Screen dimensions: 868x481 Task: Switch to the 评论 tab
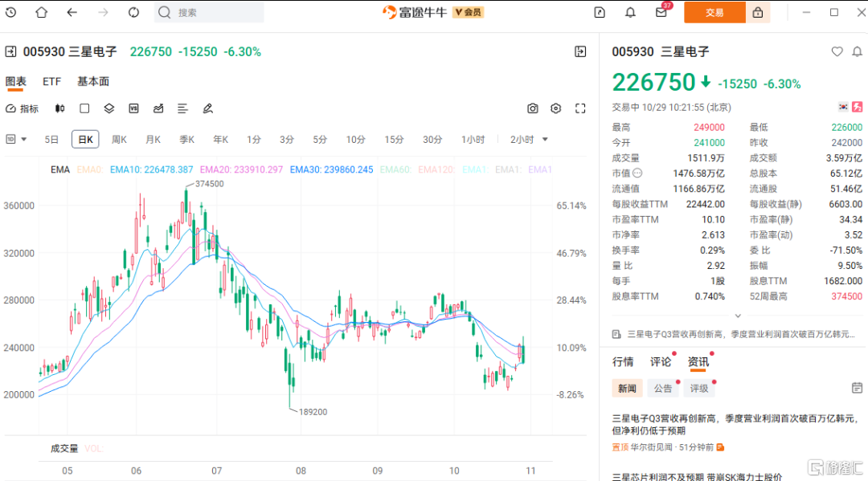pyautogui.click(x=661, y=361)
